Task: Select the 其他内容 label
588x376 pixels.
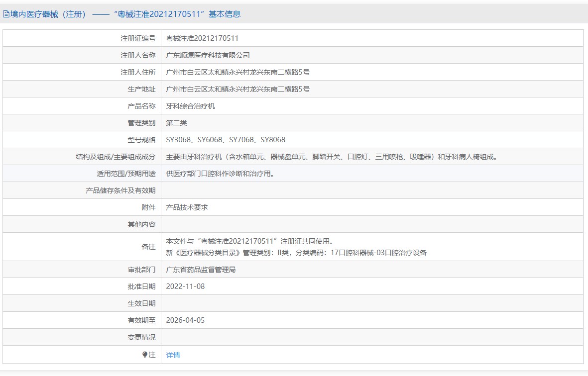Action: [x=141, y=224]
